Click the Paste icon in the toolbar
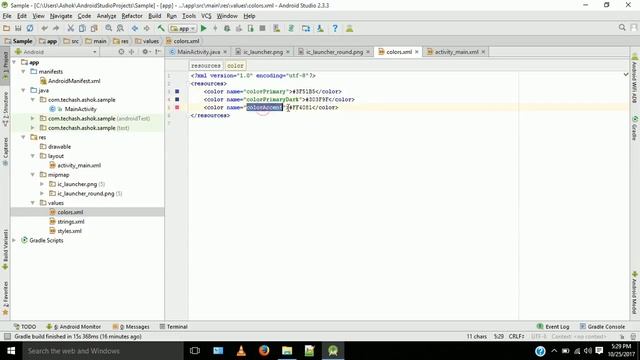The width and height of the screenshot is (640, 360). [x=94, y=28]
